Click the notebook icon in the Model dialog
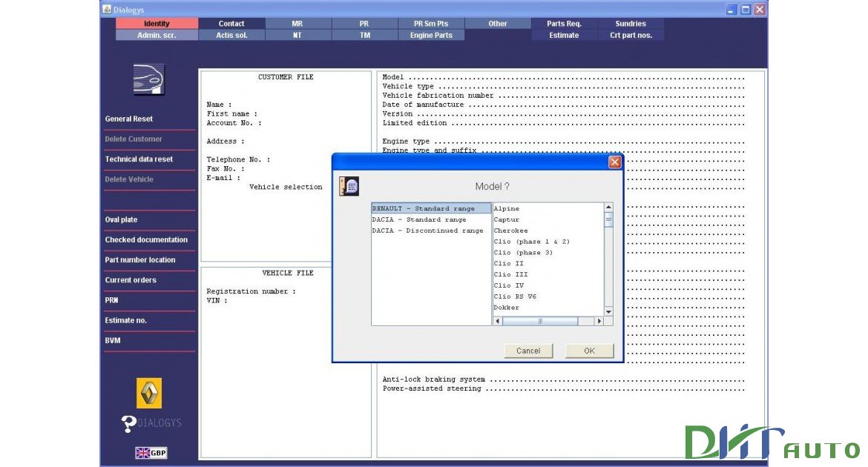Viewport: 868px width, 467px height. tap(348, 186)
